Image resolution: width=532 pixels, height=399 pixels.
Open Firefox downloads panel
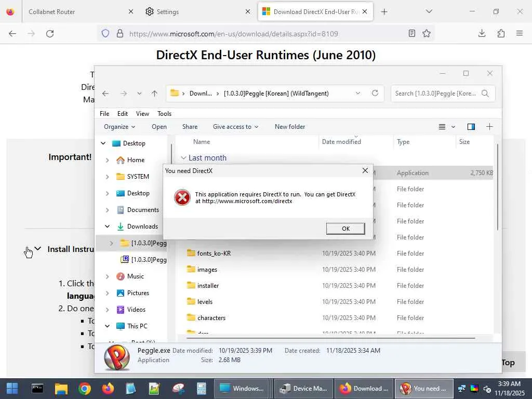(x=482, y=33)
